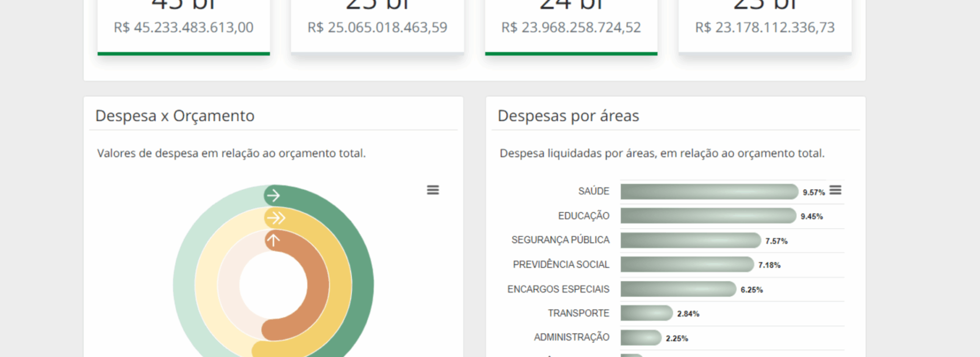Select the card showing R$ 45.233.483.613,00
Screen dimensions: 980x357
[184, 25]
